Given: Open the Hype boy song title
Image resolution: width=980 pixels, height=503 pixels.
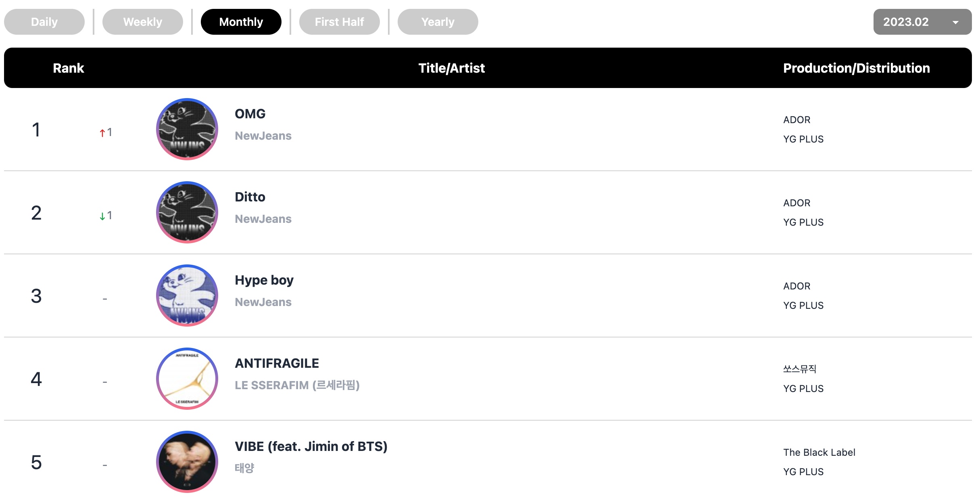Looking at the screenshot, I should pos(264,280).
